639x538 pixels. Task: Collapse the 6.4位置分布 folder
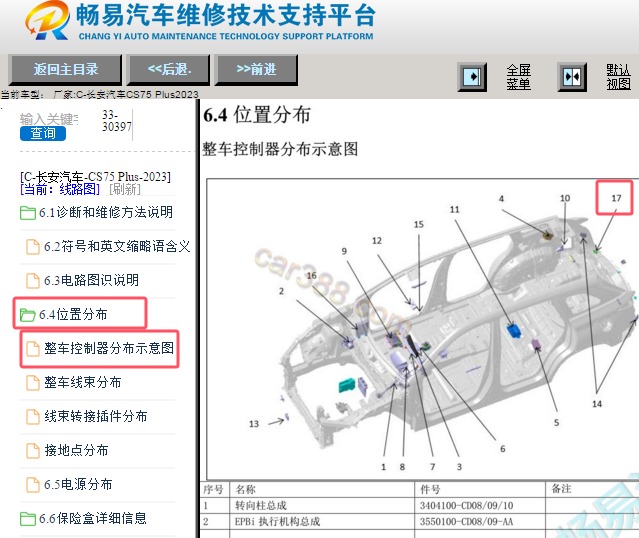pyautogui.click(x=73, y=314)
